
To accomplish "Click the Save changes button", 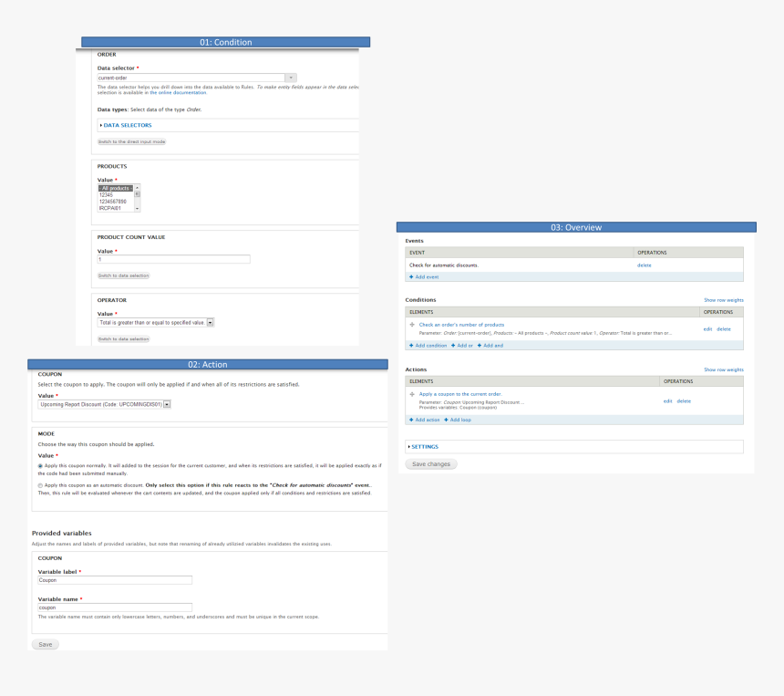I will click(x=430, y=464).
